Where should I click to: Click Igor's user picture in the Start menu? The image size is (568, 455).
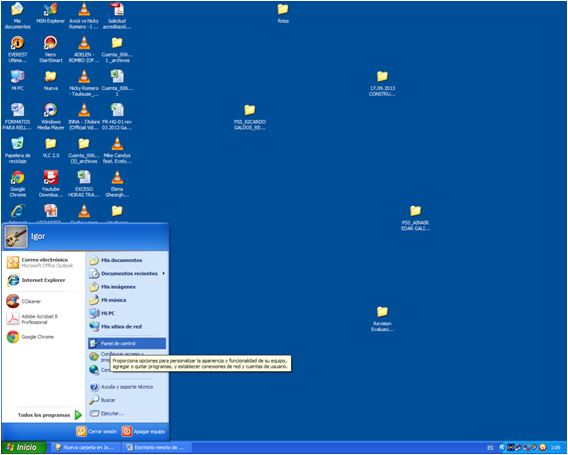coord(16,237)
